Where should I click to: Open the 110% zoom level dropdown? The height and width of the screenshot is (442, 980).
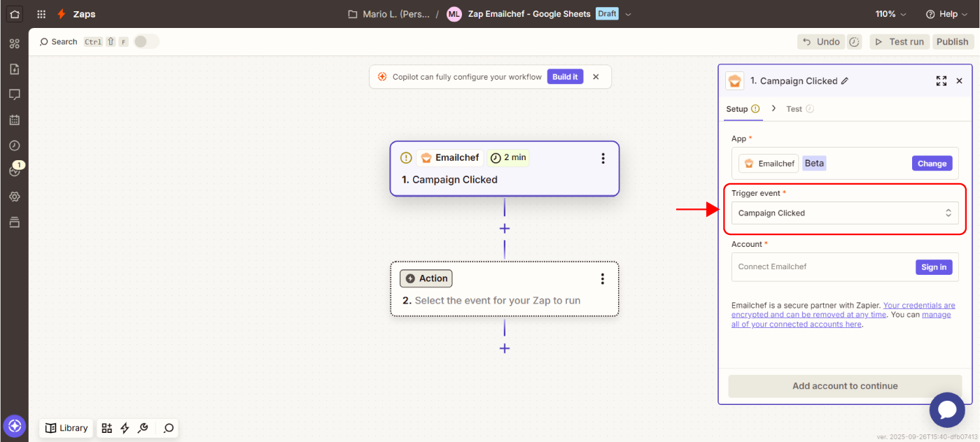point(890,14)
